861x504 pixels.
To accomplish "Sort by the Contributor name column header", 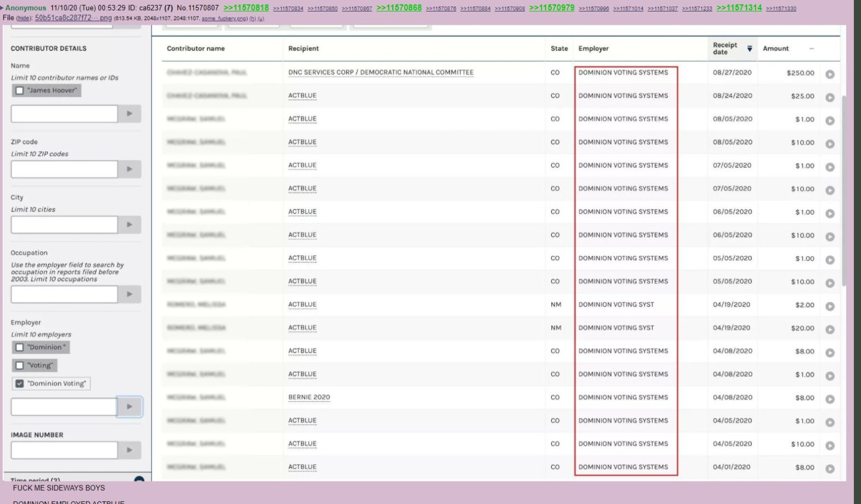I will point(196,48).
